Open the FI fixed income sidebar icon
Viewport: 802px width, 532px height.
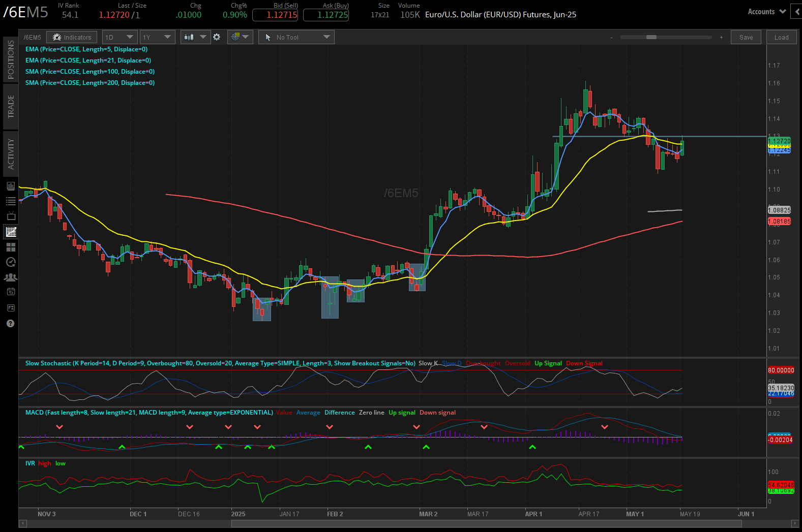(11, 308)
